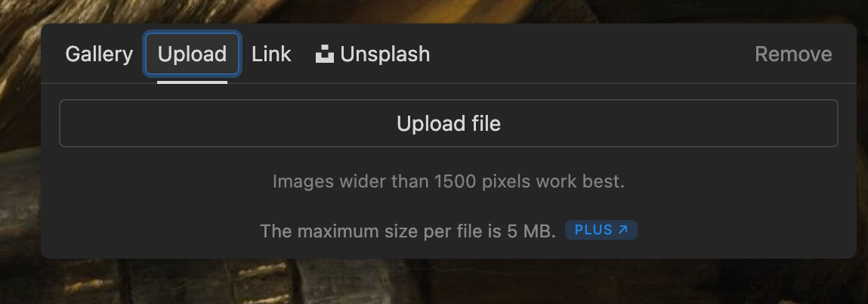The image size is (868, 304).
Task: Click the Upload file button
Action: pyautogui.click(x=449, y=123)
